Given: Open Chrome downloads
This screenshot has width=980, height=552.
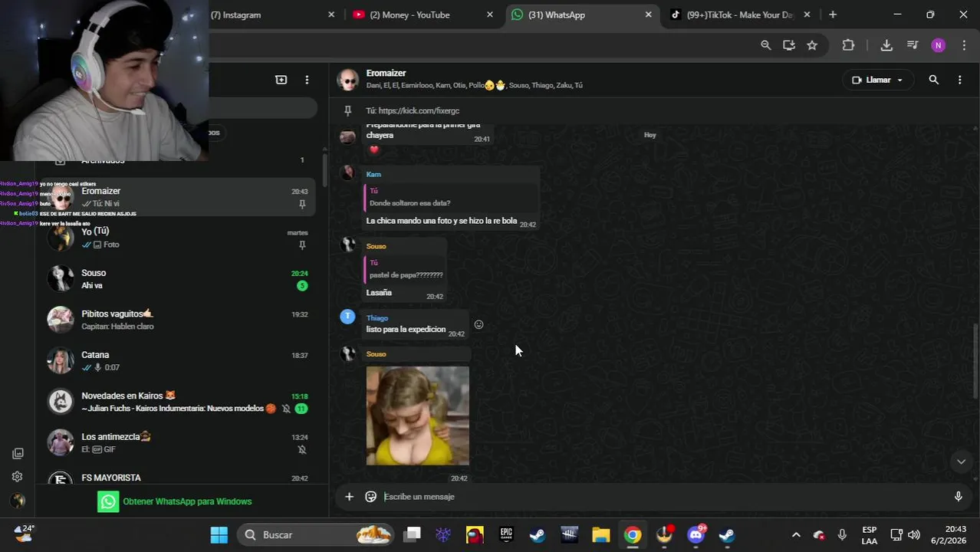Looking at the screenshot, I should tap(886, 45).
